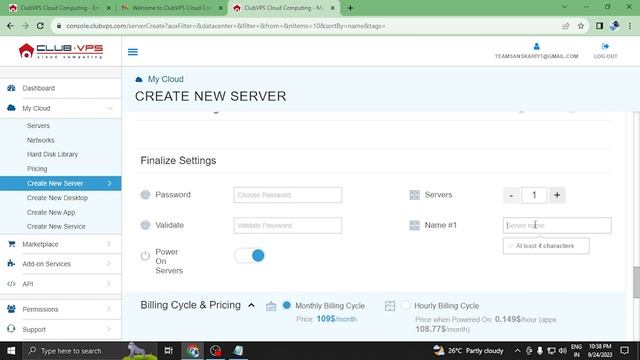Expand the API submenu arrow

[109, 284]
